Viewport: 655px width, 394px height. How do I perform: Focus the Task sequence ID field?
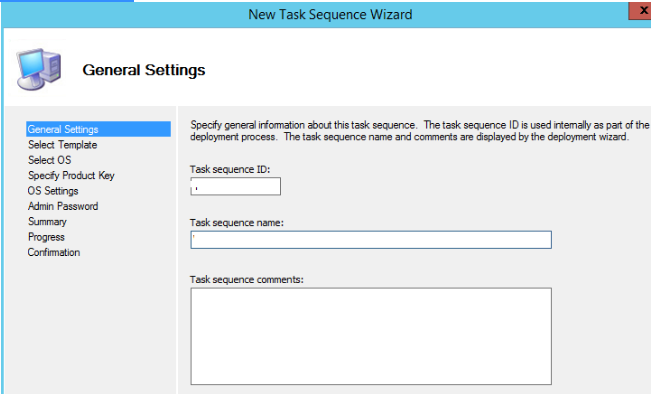236,186
